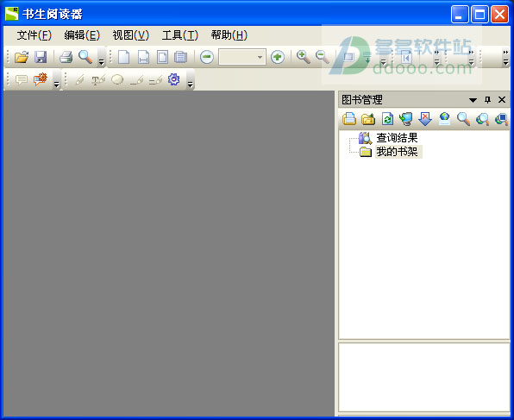
Task: Select the underline pencil tool
Action: pos(136,79)
